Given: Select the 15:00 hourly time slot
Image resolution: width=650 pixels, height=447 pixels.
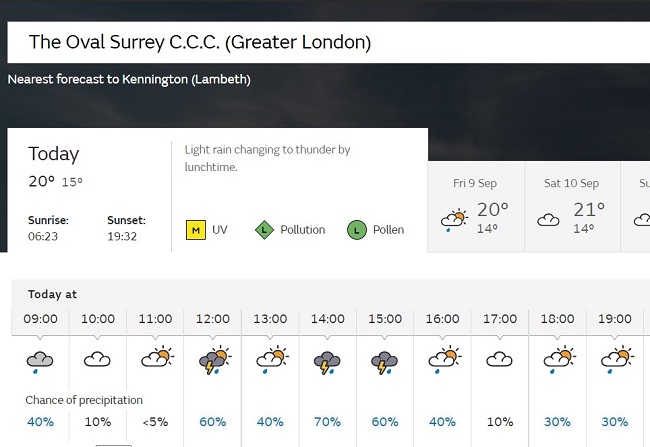Looking at the screenshot, I should (x=385, y=319).
